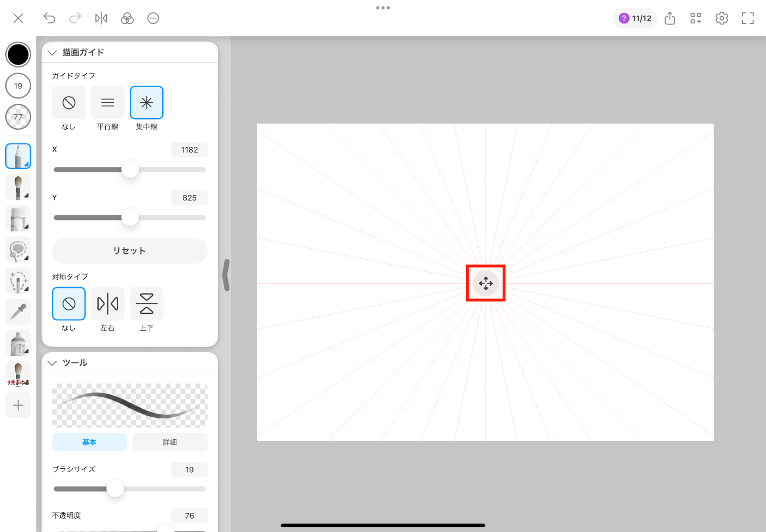This screenshot has width=766, height=532.
Task: Add a new tool with plus button
Action: tap(18, 405)
